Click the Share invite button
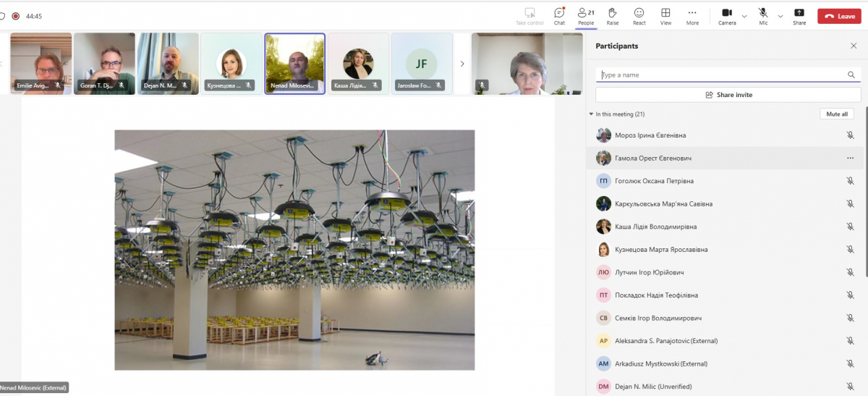868x396 pixels. (728, 95)
